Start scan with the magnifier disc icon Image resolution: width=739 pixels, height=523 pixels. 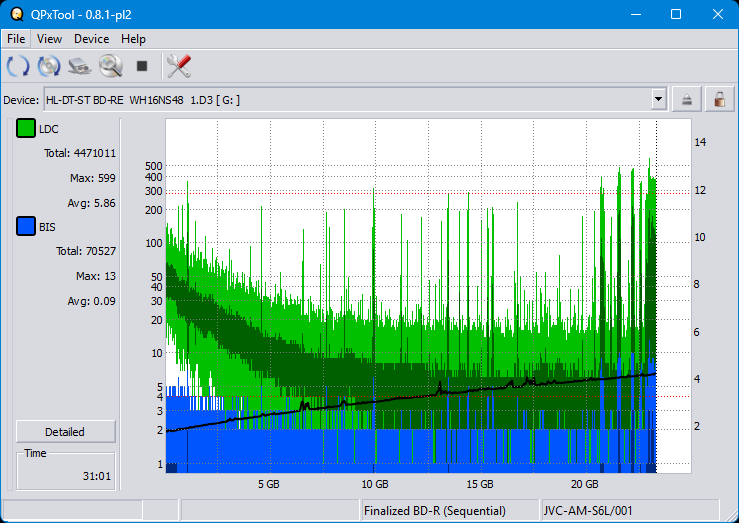point(110,67)
